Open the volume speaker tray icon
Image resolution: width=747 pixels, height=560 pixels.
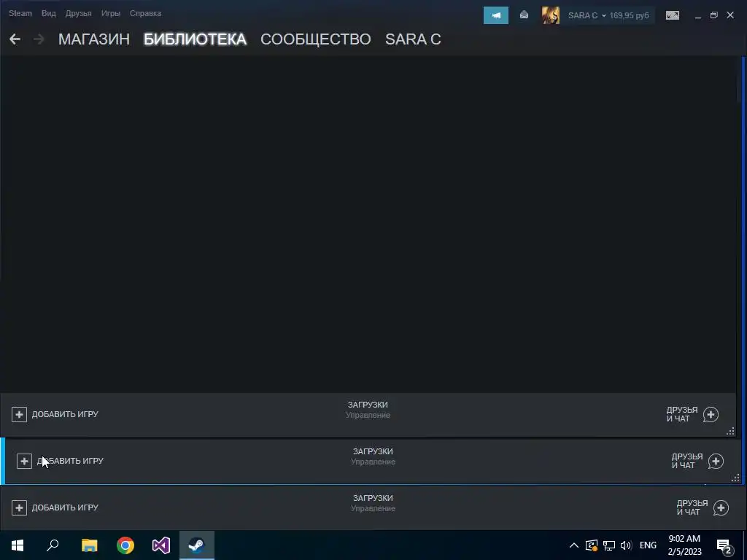(626, 545)
